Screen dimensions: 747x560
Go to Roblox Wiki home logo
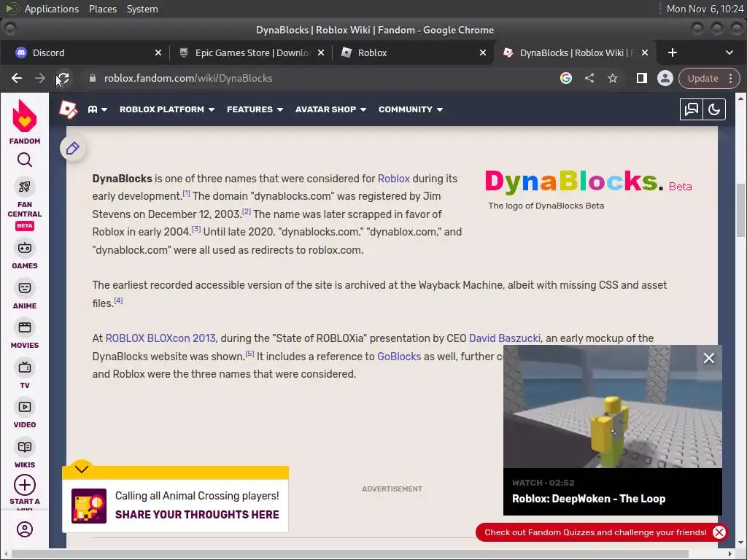pyautogui.click(x=68, y=109)
